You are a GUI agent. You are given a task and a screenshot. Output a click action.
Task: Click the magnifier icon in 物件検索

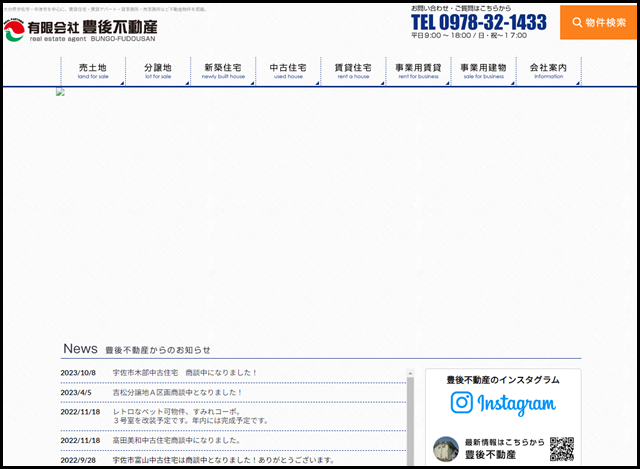pos(577,22)
